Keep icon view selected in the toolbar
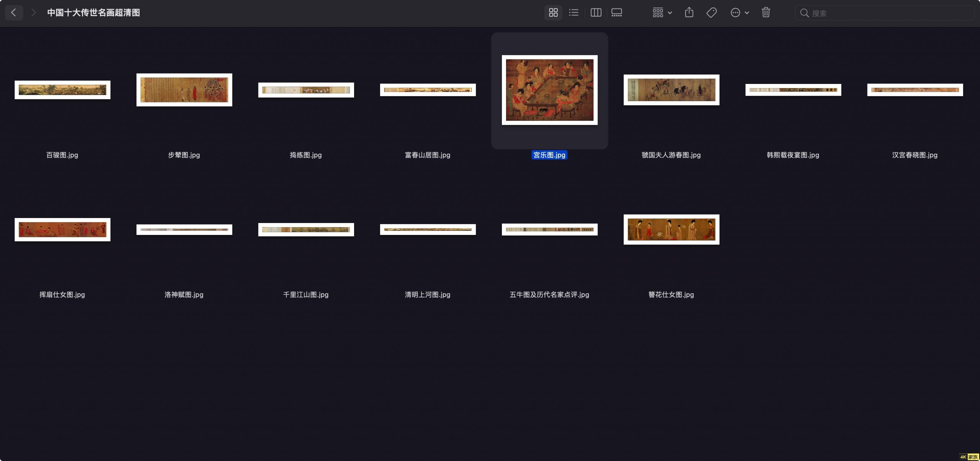980x461 pixels. (553, 13)
